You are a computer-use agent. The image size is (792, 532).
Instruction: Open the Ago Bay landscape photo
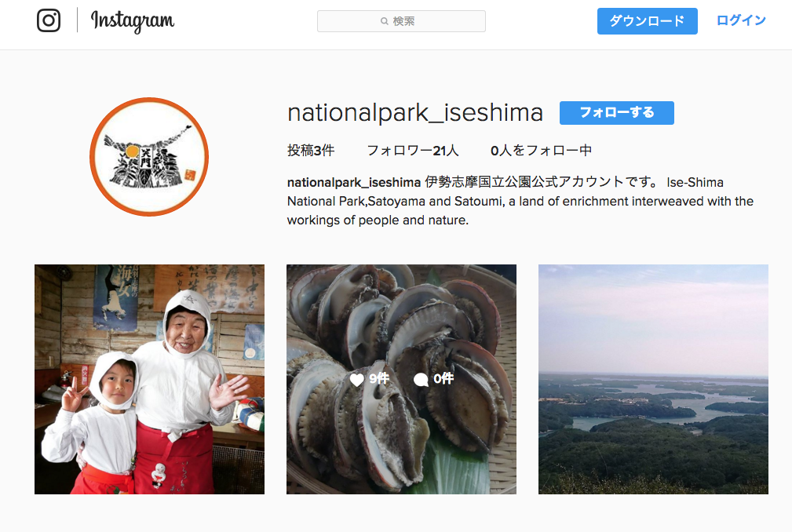[653, 379]
